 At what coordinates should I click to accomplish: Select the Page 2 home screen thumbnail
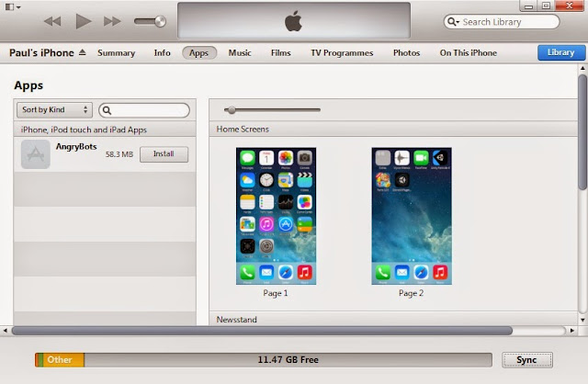coord(412,216)
